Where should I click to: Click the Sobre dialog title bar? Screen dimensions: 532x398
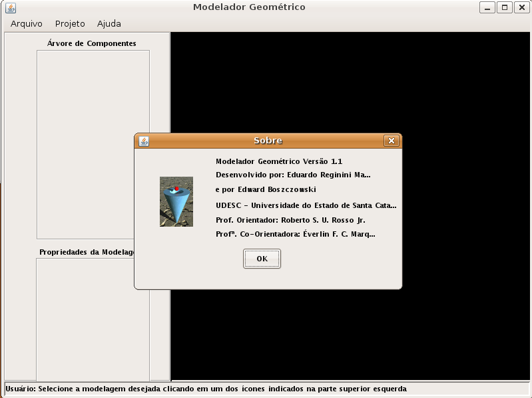[x=268, y=141]
